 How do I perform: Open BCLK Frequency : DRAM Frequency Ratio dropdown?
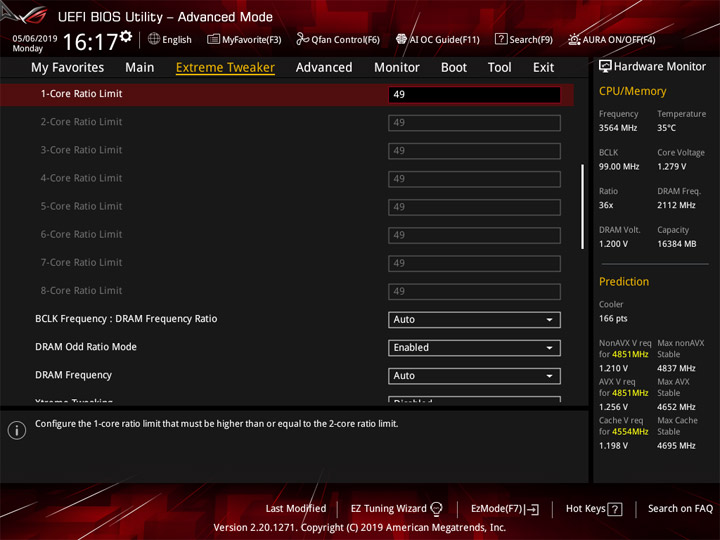click(x=474, y=320)
